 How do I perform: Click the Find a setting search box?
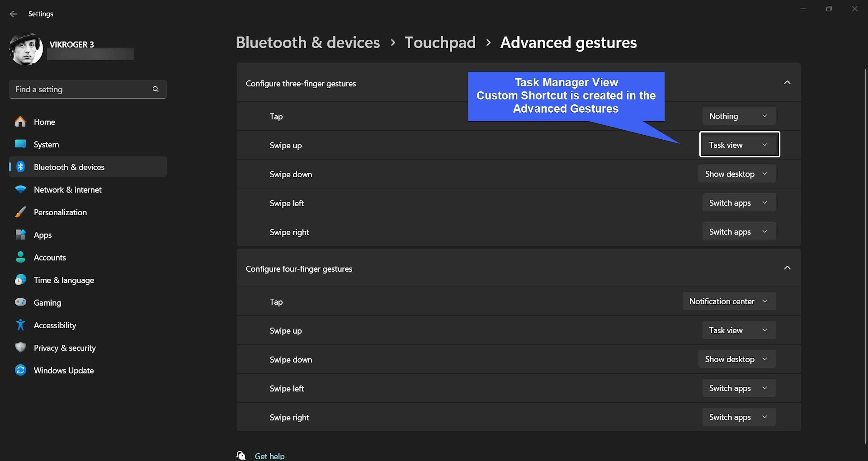[81, 89]
